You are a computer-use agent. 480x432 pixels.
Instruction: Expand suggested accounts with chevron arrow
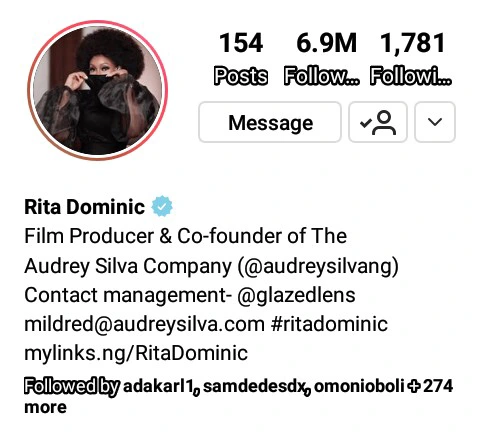[435, 122]
